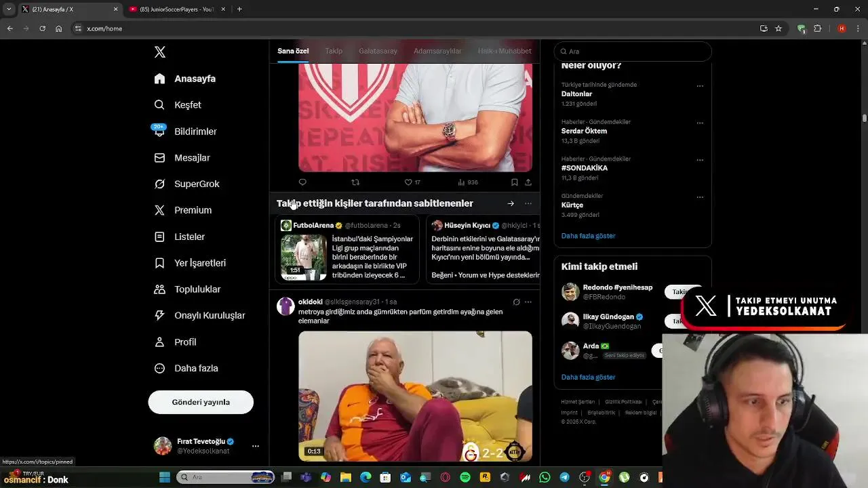868x488 pixels.
Task: Click Daha fazla göster under trends
Action: 589,236
